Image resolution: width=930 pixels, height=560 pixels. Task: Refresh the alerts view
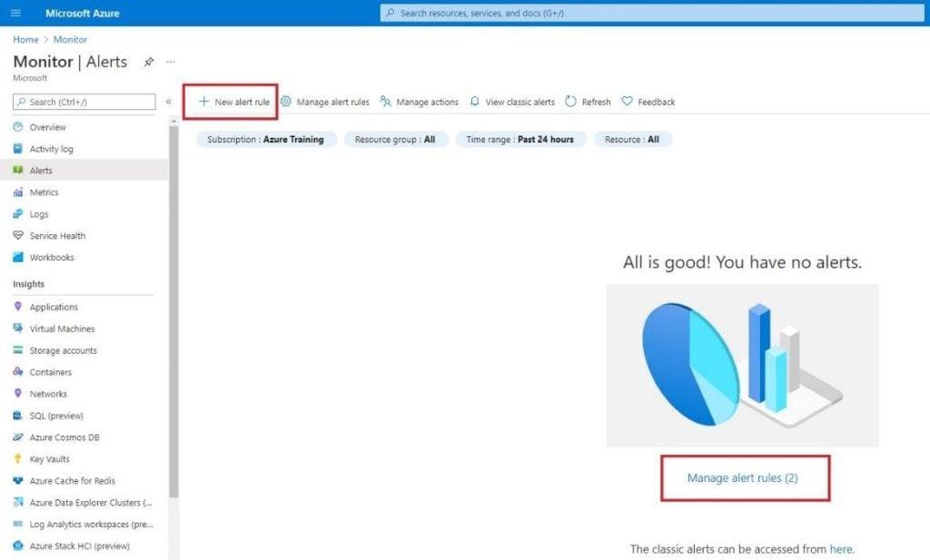pos(588,102)
